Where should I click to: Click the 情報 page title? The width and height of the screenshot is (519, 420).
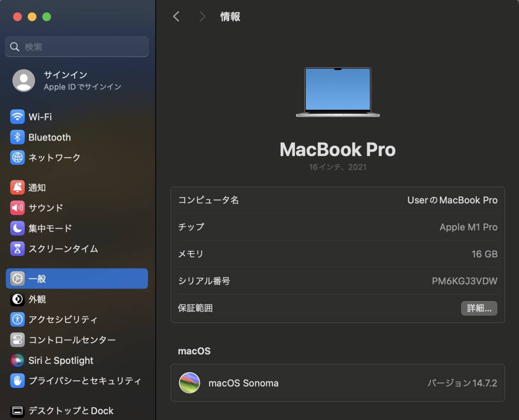click(x=230, y=17)
